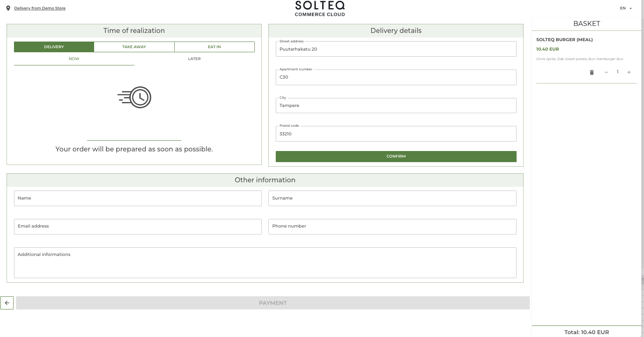Screen dimensions: 644x337
Task: Select the Delivery order type
Action: pos(54,47)
